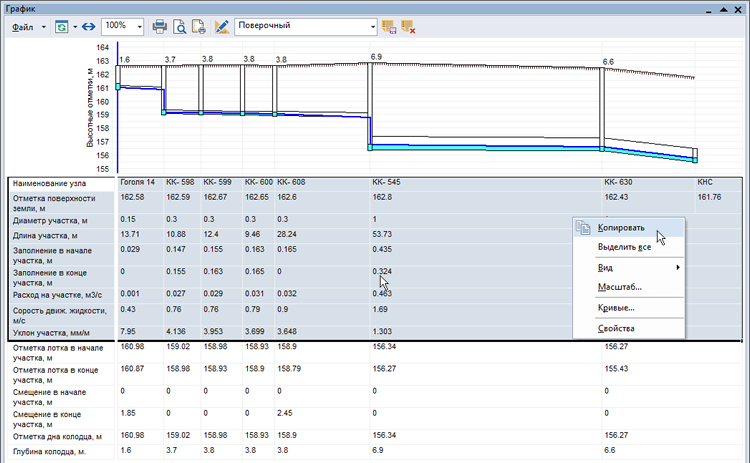
Task: Click the delete template icon
Action: click(408, 27)
